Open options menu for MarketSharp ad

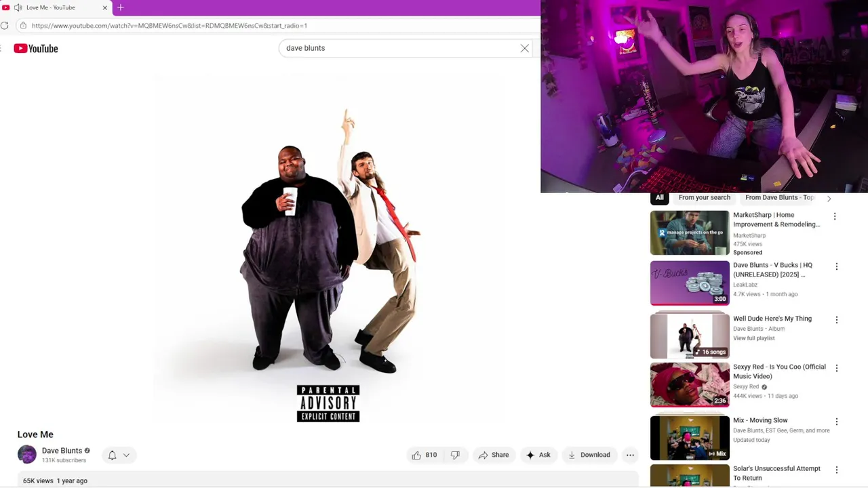[x=835, y=216]
